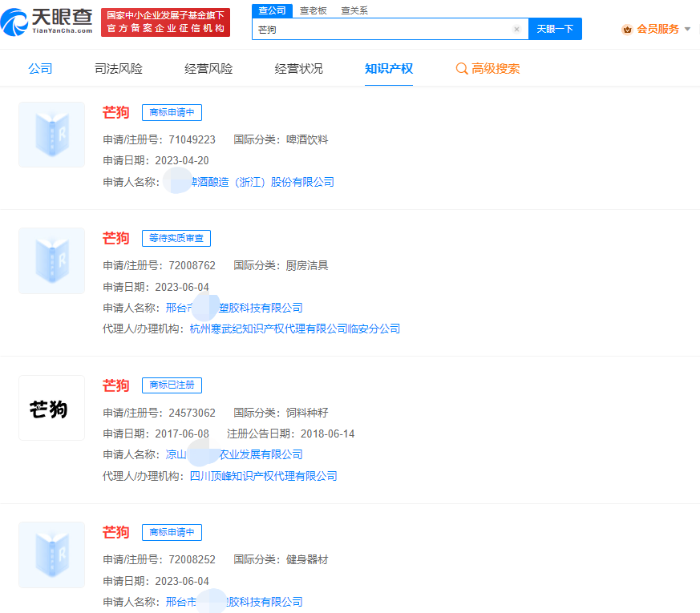Open trademark thumbnail for 72008762 entry
700x613 pixels.
point(52,260)
